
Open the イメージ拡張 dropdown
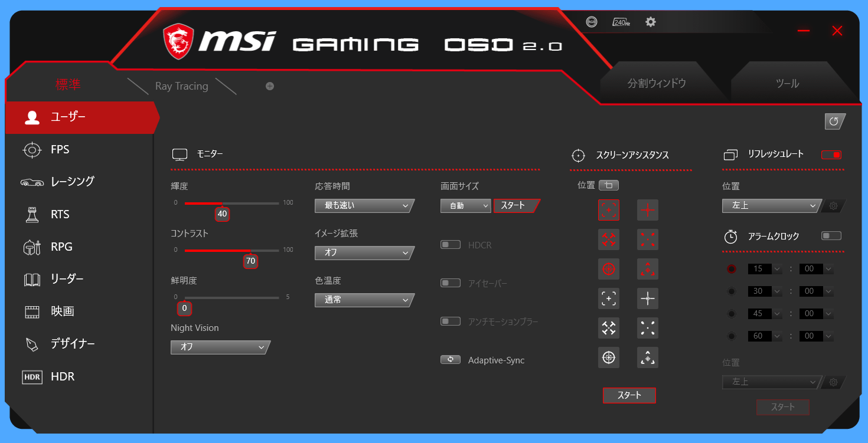coord(364,253)
